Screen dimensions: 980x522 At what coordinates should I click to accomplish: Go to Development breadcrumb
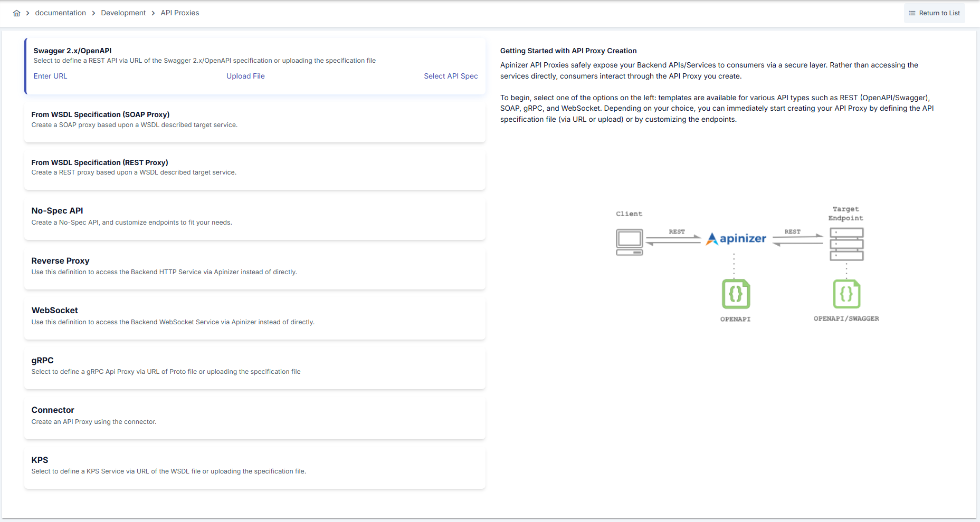(123, 13)
